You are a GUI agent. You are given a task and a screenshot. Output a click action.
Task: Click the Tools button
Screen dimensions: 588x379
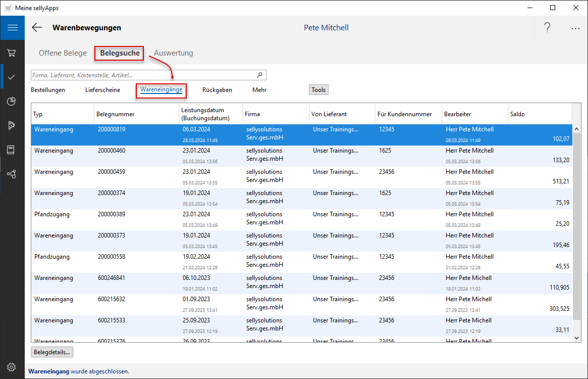[318, 90]
